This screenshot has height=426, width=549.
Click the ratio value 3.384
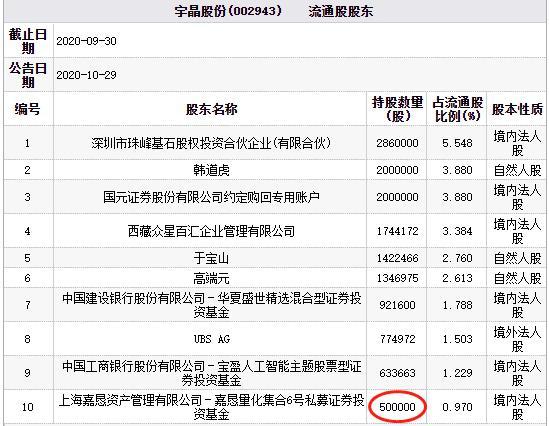coord(457,231)
